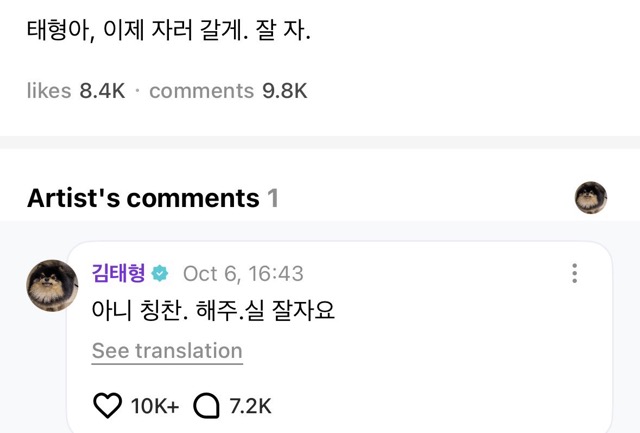The image size is (640, 433).
Task: Open the 7.2K replies count
Action: pyautogui.click(x=250, y=405)
